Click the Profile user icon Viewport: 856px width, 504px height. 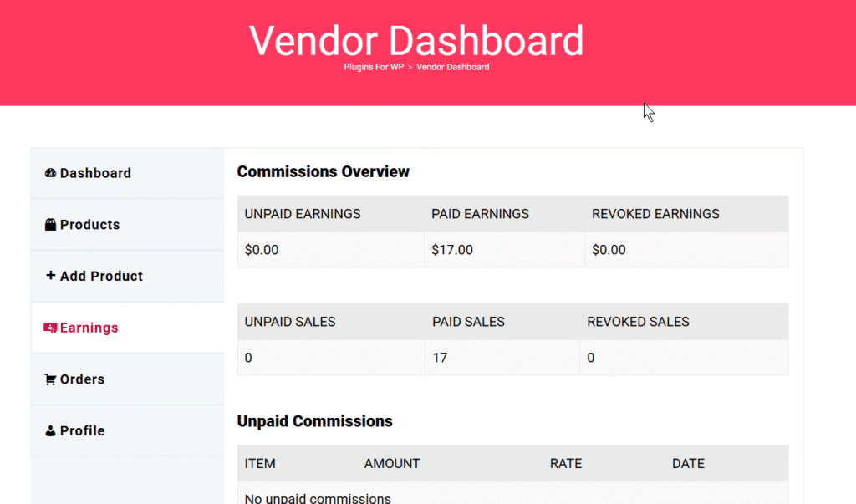[x=52, y=430]
